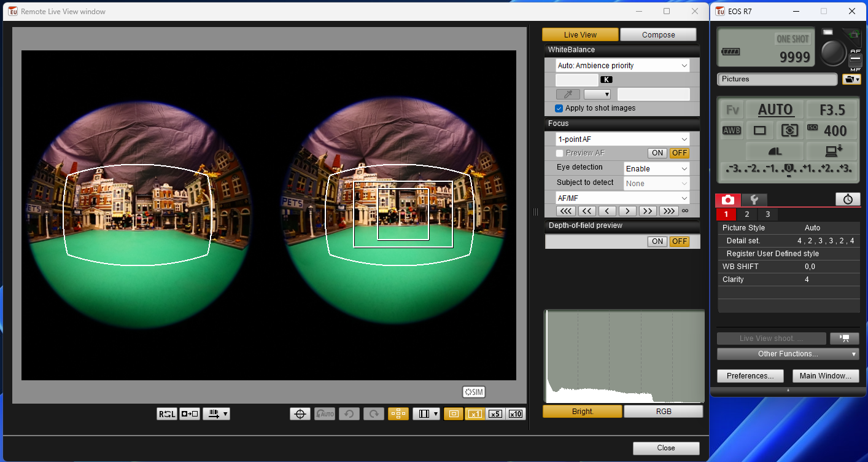Open the aspect ratio lines dropdown
This screenshot has height=462, width=868.
pos(427,414)
